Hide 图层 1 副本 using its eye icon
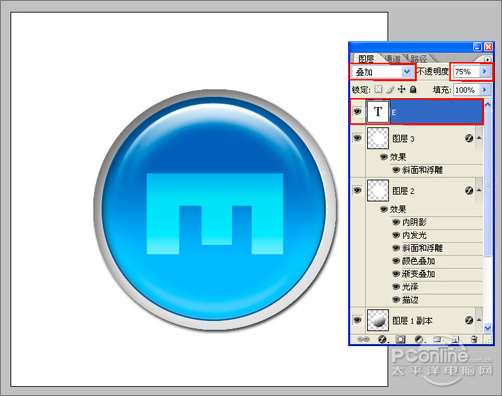Viewport: 502px width, 396px height. click(x=357, y=320)
